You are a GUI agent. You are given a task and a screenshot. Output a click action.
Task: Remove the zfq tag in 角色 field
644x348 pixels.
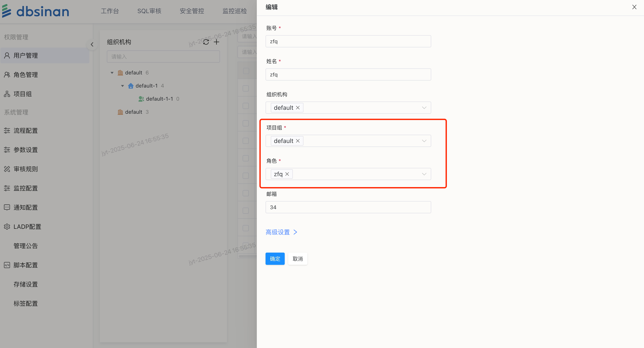(287, 174)
